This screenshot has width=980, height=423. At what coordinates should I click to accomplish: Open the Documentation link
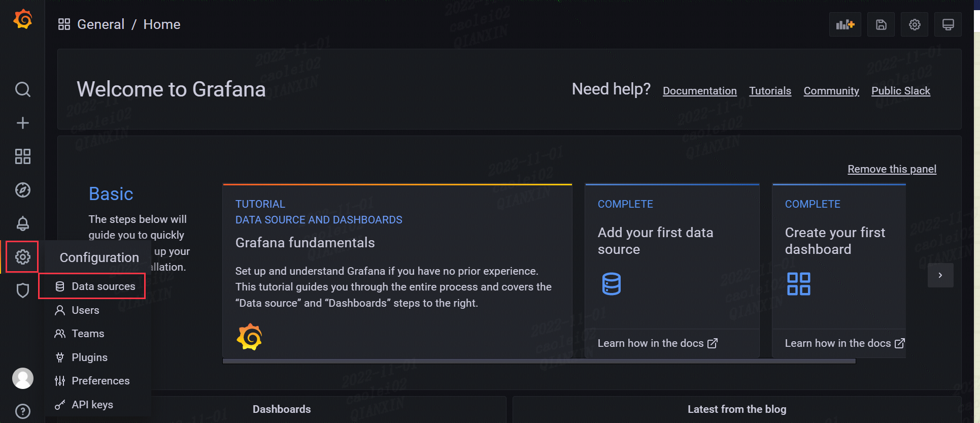(x=700, y=91)
